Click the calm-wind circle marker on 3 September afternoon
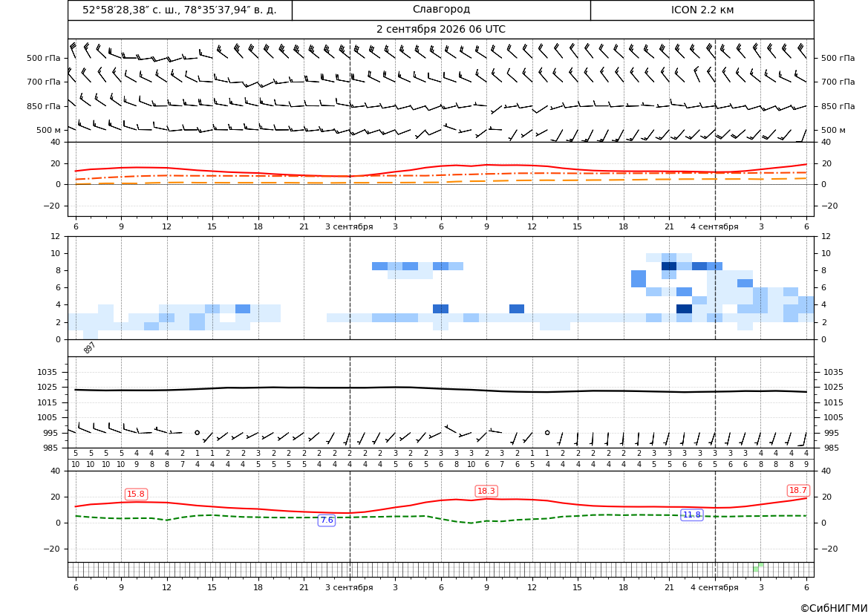Image resolution: width=868 pixels, height=614 pixels. [547, 433]
